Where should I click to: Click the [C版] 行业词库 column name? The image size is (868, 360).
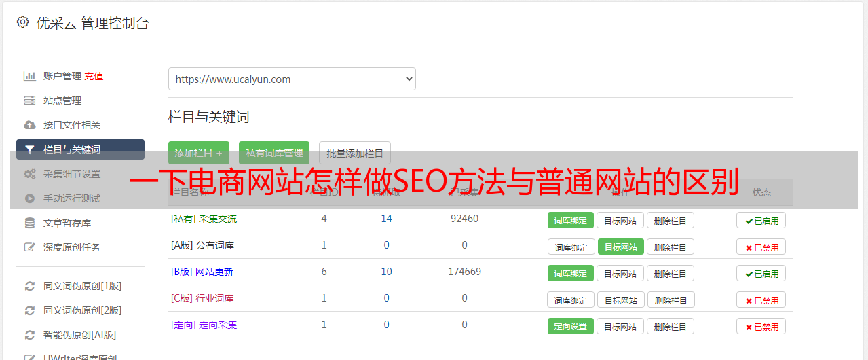pos(202,298)
